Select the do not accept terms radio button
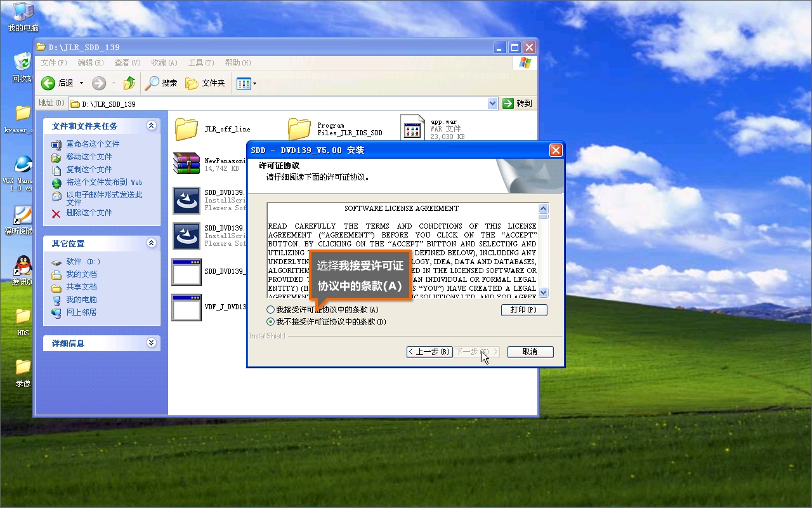Viewport: 812px width, 508px height. (x=271, y=322)
